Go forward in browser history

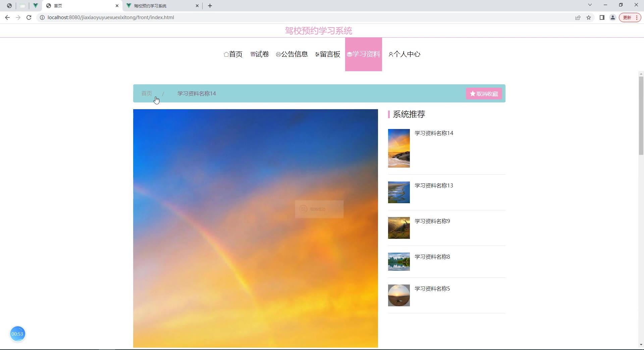(x=18, y=17)
